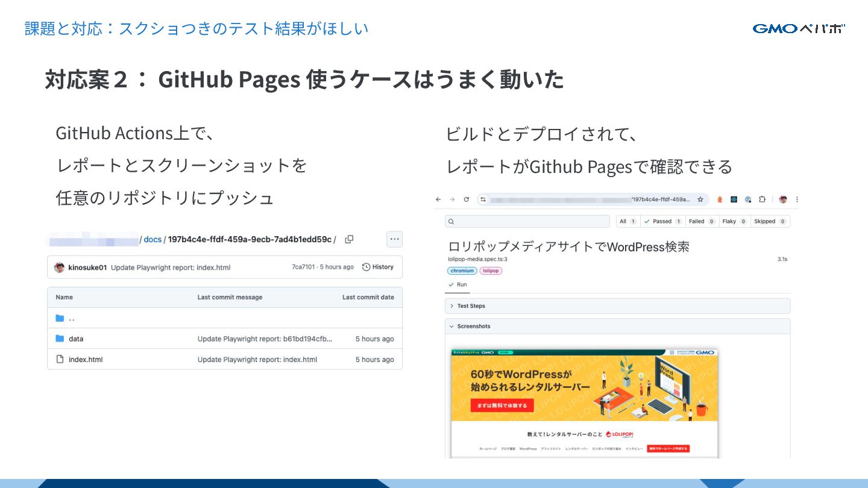The width and height of the screenshot is (868, 488).
Task: Open the test screenshot thumbnail
Action: 585,402
